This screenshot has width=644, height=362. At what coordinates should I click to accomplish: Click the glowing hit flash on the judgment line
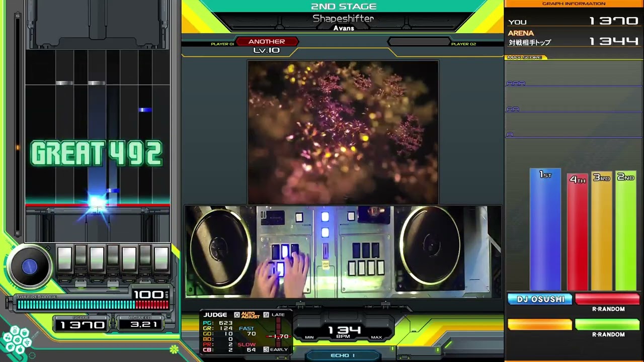[x=97, y=203]
